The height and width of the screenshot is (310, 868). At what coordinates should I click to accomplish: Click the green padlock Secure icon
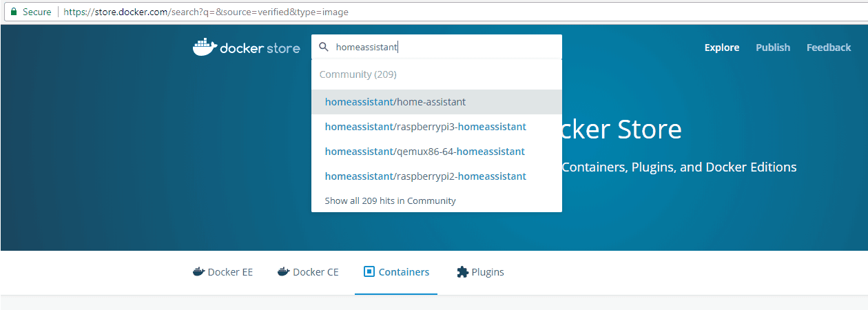point(14,12)
